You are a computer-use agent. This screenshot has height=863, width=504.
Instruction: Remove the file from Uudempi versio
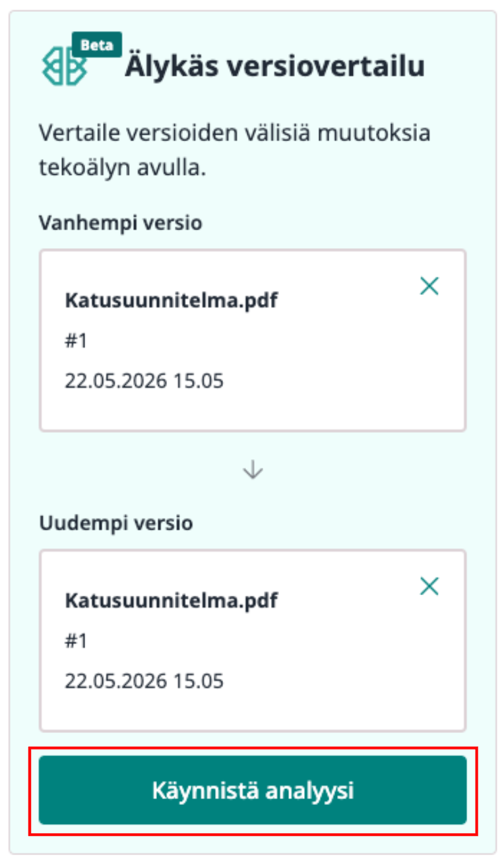tap(429, 586)
